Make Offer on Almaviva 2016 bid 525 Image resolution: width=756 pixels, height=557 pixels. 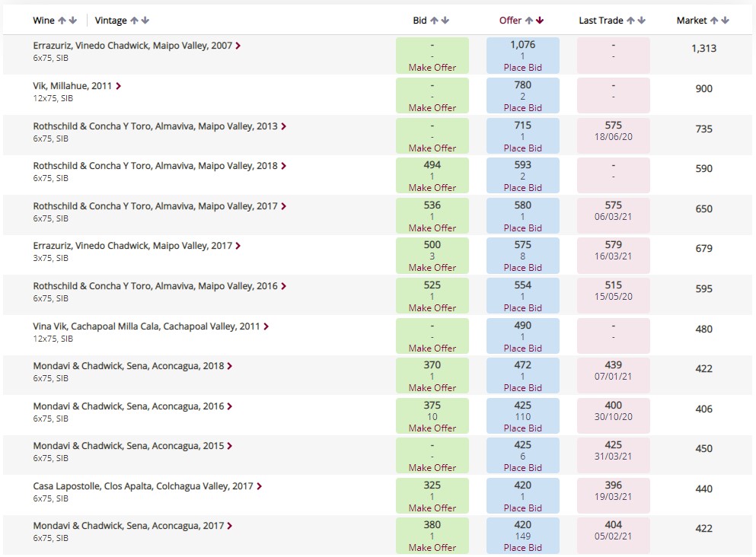point(432,307)
